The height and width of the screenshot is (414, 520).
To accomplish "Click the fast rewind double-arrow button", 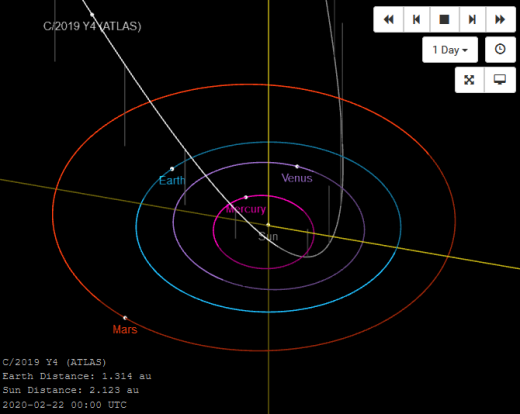I will coord(389,19).
